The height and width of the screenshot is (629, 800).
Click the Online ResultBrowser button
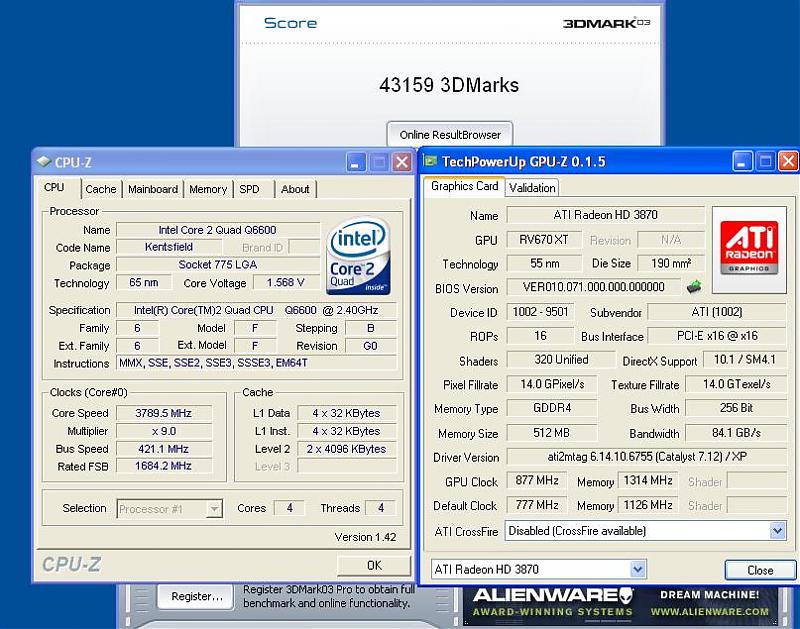pyautogui.click(x=450, y=135)
